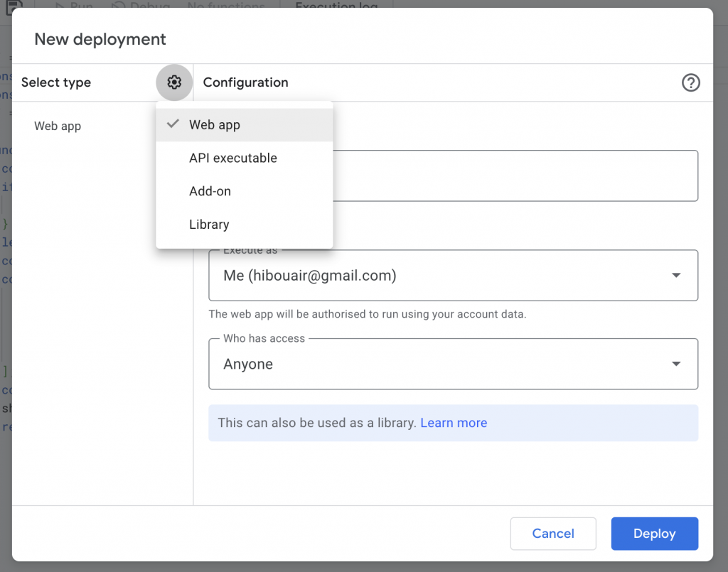Click the arrow on the Execute as field

pyautogui.click(x=676, y=276)
